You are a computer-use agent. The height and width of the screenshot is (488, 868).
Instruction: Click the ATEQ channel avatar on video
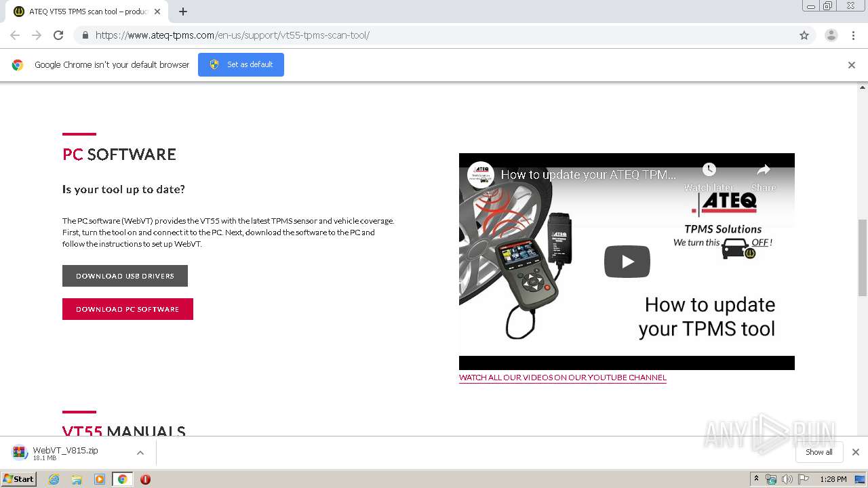coord(481,175)
